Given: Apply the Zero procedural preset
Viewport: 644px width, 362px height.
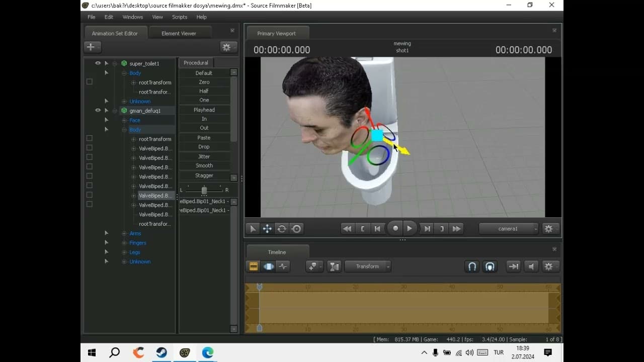Looking at the screenshot, I should click(204, 82).
